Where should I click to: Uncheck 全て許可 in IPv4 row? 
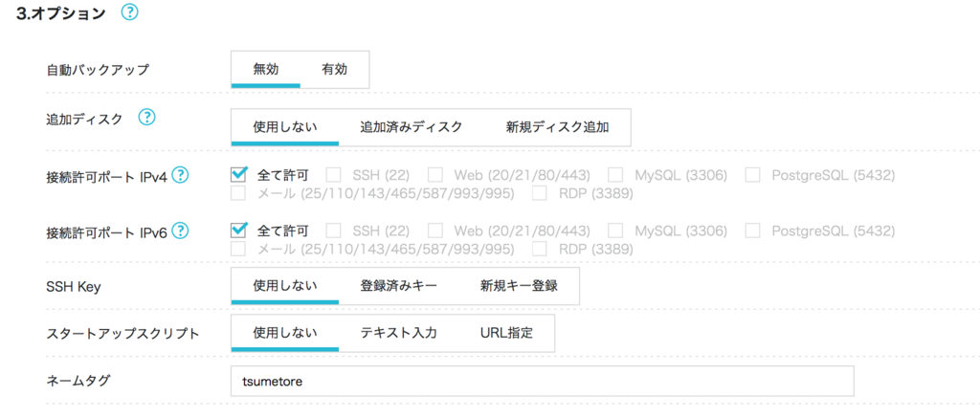[238, 175]
